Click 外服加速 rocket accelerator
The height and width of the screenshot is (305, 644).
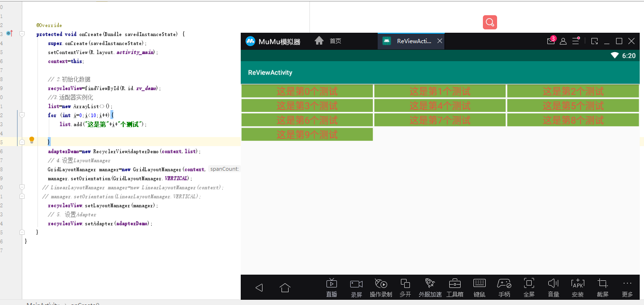pyautogui.click(x=430, y=287)
